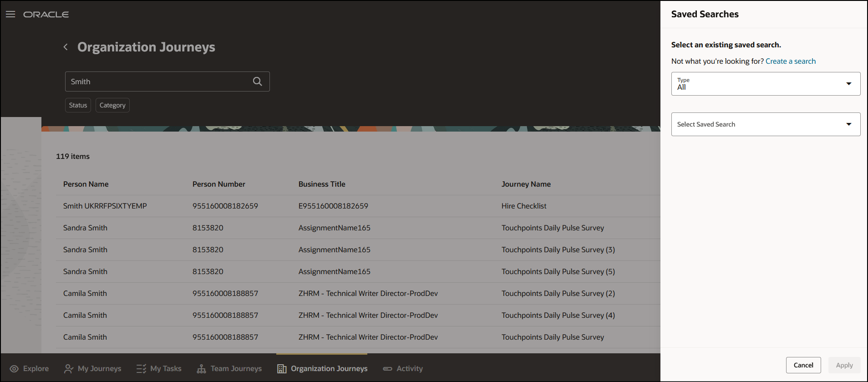Click the Business Title column header
The image size is (868, 382).
tap(322, 184)
